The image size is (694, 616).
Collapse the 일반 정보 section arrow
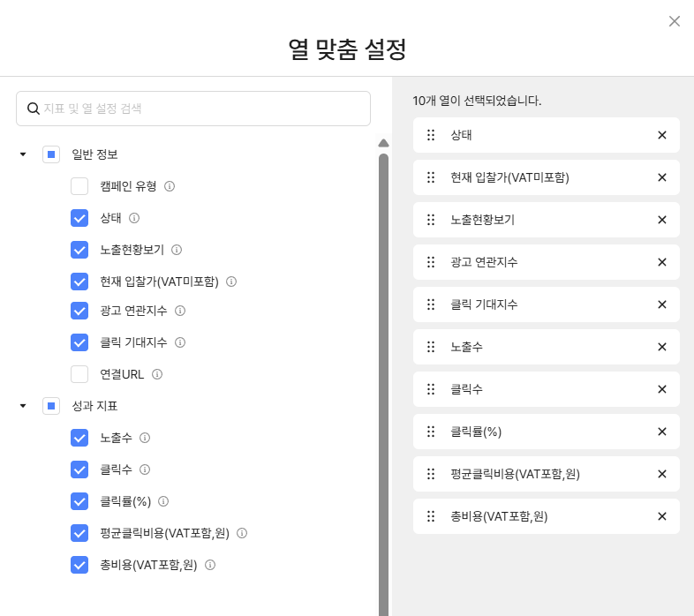23,154
